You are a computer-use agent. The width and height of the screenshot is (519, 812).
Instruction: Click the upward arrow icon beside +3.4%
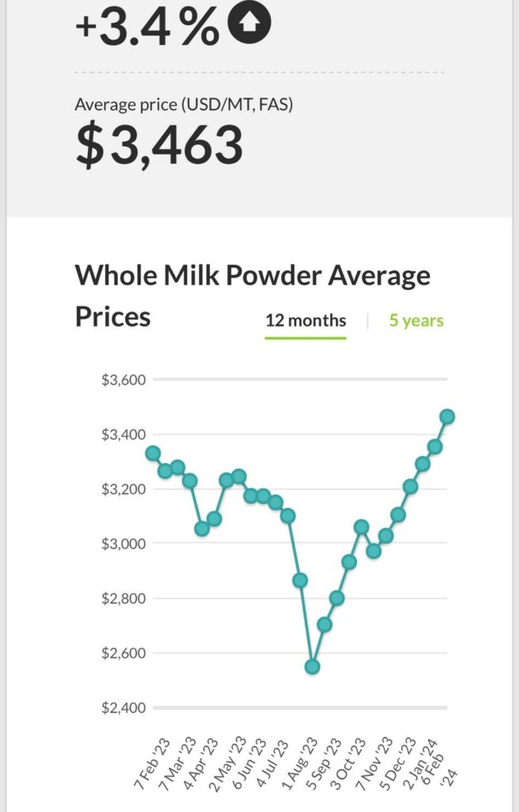point(250,24)
